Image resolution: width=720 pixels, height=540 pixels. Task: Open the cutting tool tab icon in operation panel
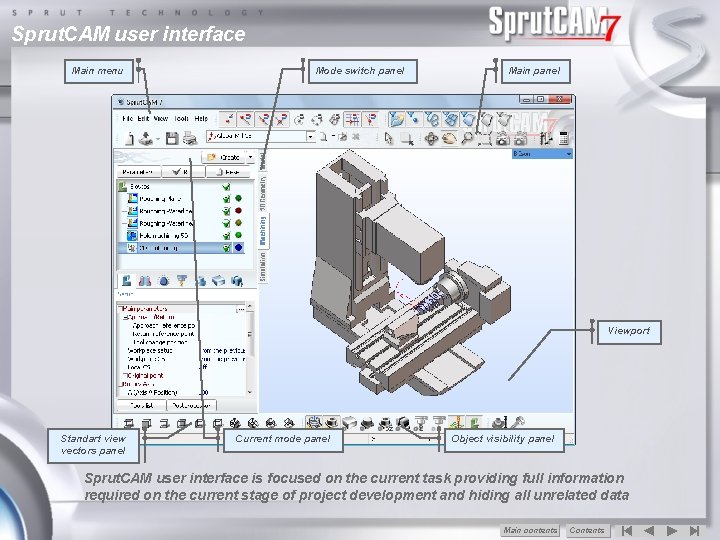182,281
